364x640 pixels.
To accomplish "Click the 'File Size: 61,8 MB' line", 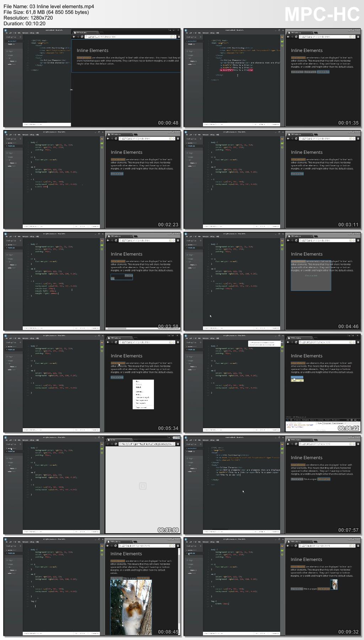I will click(46, 12).
